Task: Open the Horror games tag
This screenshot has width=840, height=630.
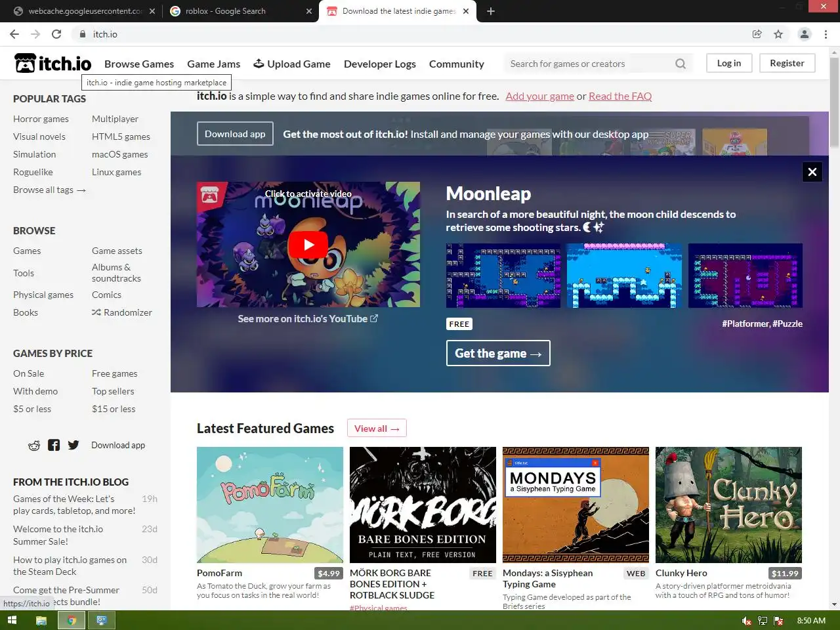Action: point(41,119)
